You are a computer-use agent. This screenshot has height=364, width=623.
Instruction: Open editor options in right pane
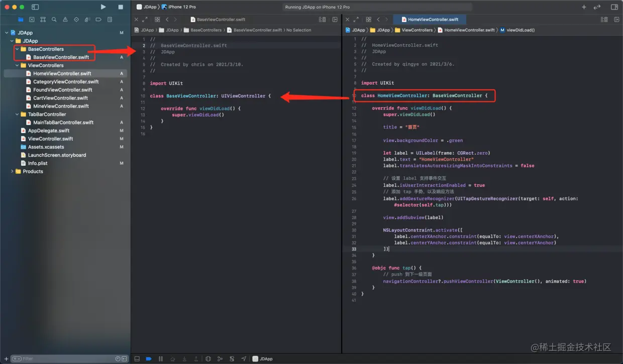point(604,20)
